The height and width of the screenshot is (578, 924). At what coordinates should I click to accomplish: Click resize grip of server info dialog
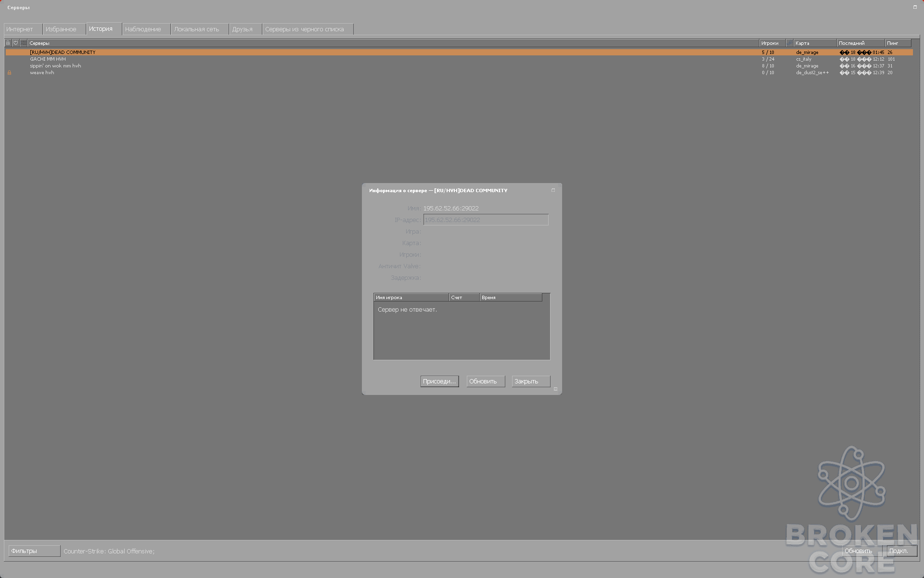tap(555, 389)
